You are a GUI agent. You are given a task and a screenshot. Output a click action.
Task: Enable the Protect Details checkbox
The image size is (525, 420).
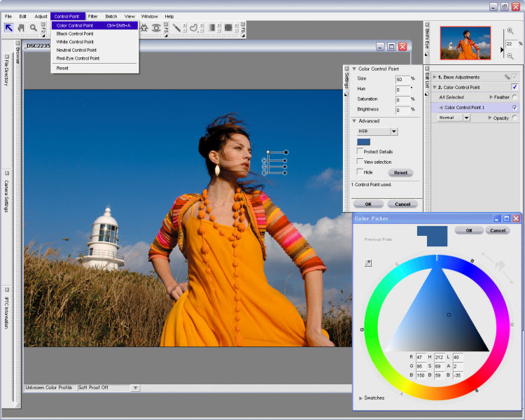pos(360,151)
